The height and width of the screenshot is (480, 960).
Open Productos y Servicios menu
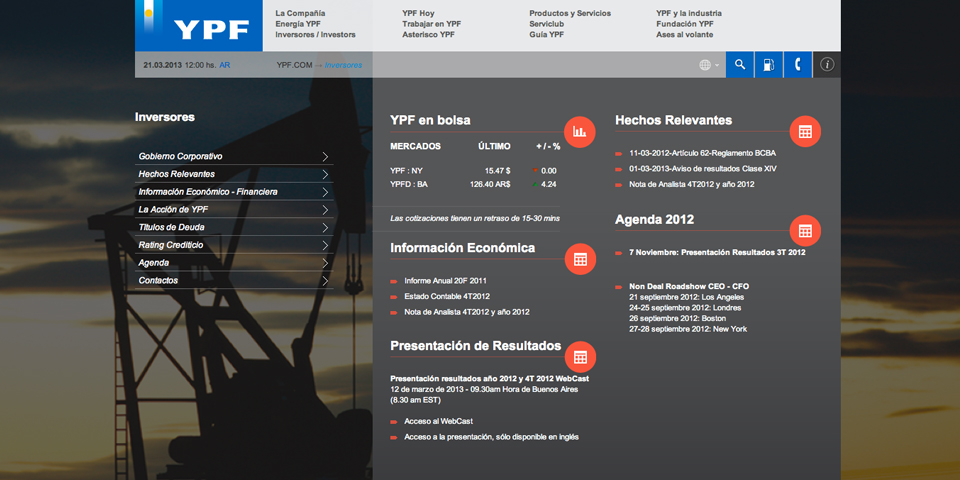(x=570, y=13)
